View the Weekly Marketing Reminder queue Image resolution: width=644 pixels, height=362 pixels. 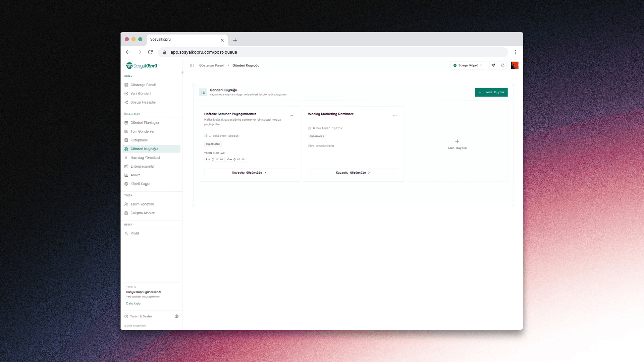tap(353, 173)
